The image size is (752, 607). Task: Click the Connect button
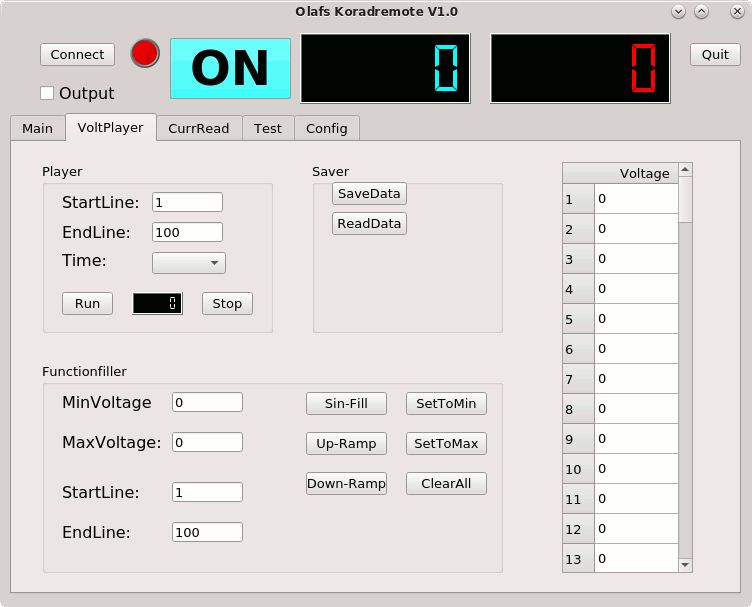[x=77, y=55]
